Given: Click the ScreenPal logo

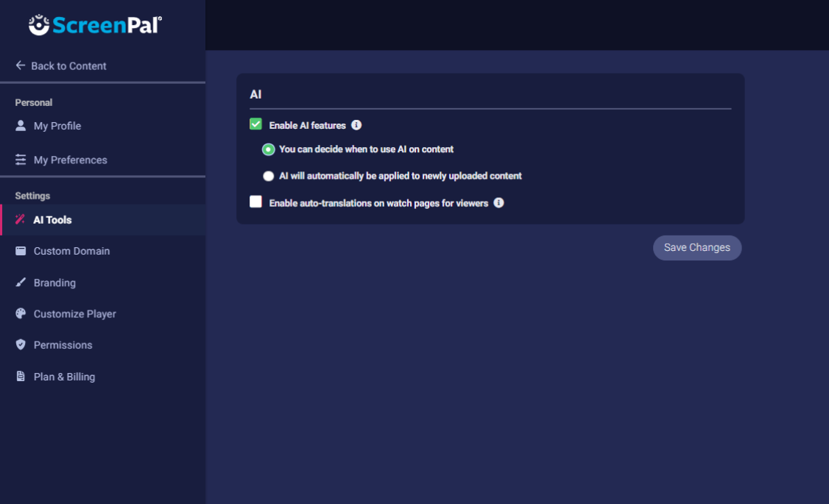Looking at the screenshot, I should click(x=95, y=25).
